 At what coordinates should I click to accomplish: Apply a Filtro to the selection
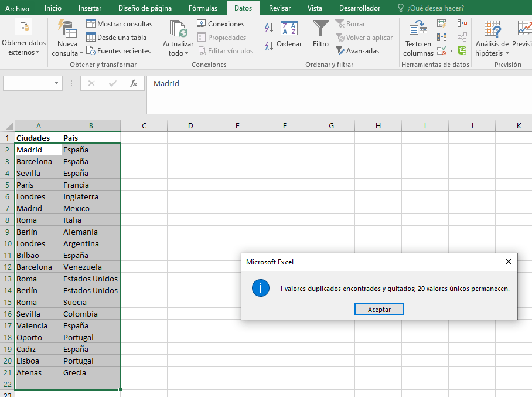click(320, 35)
